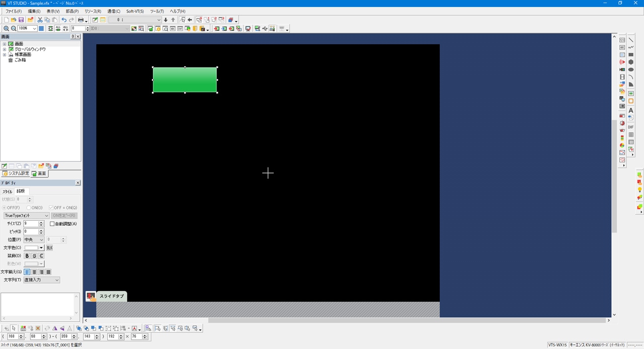Screen dimensions: 644x349
Task: Select the line drawing tool
Action: [x=631, y=40]
